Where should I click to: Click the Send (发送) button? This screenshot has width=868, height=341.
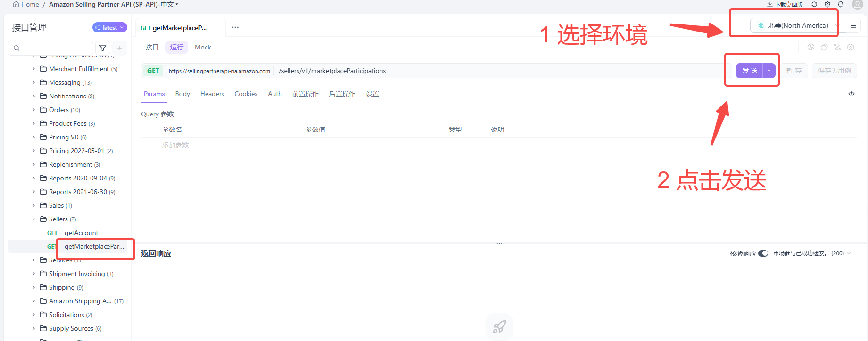[x=750, y=71]
